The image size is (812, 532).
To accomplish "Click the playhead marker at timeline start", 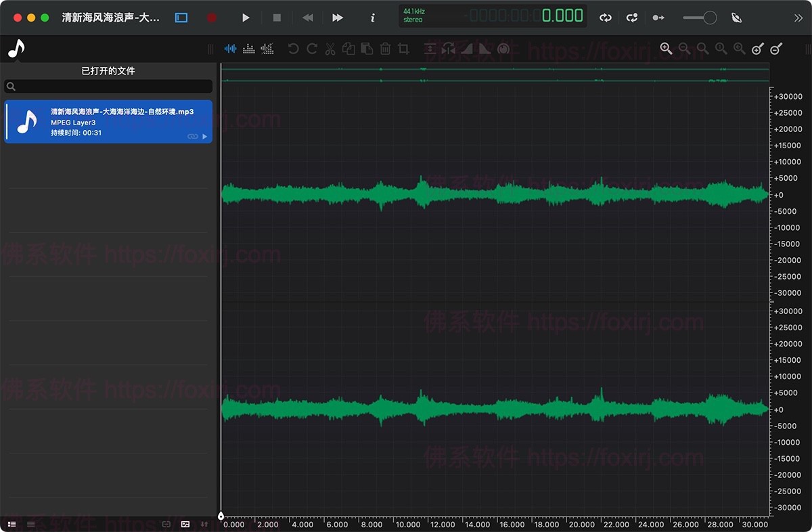I will tap(221, 516).
